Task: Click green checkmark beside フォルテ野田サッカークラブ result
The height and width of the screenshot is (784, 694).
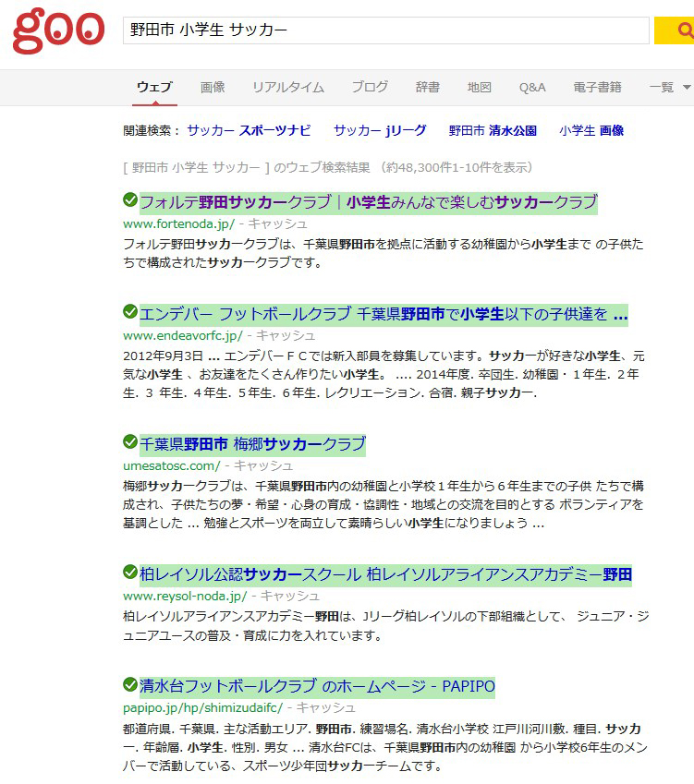Action: [130, 200]
